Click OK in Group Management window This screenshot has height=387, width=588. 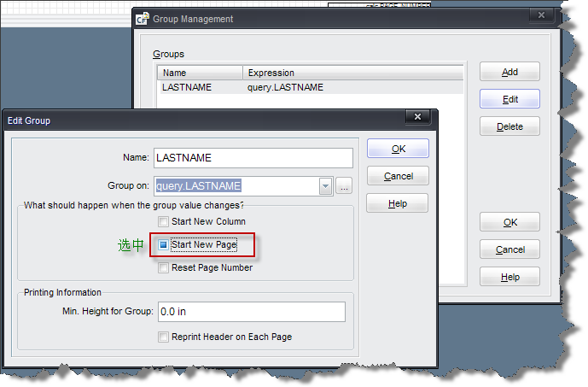point(509,222)
